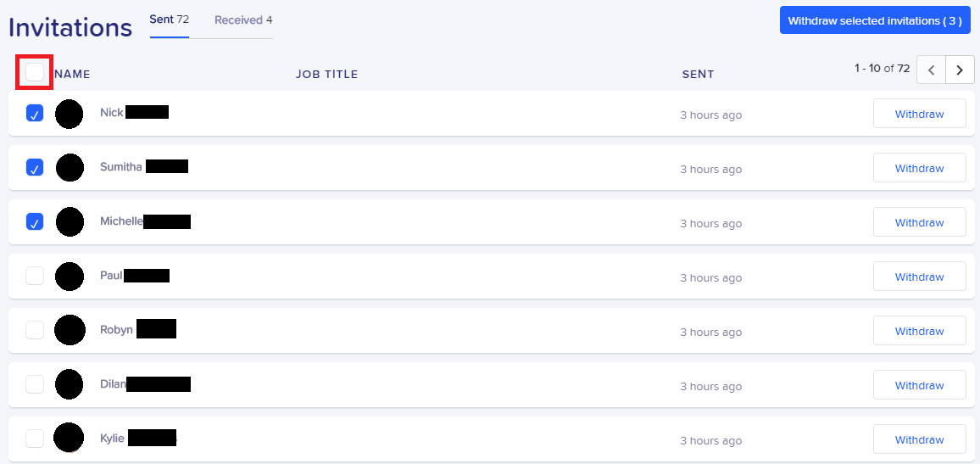
Task: Withdraw selected invitations (3)
Action: click(x=875, y=20)
